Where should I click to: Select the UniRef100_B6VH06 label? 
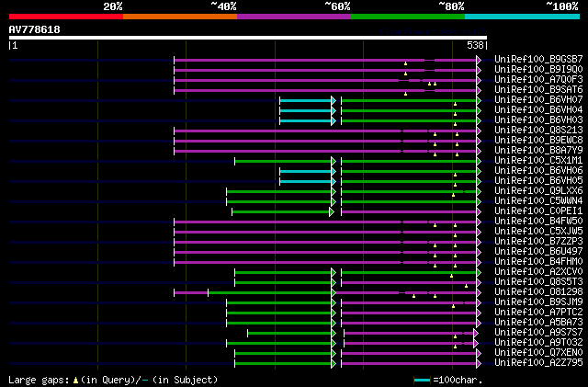click(x=538, y=171)
